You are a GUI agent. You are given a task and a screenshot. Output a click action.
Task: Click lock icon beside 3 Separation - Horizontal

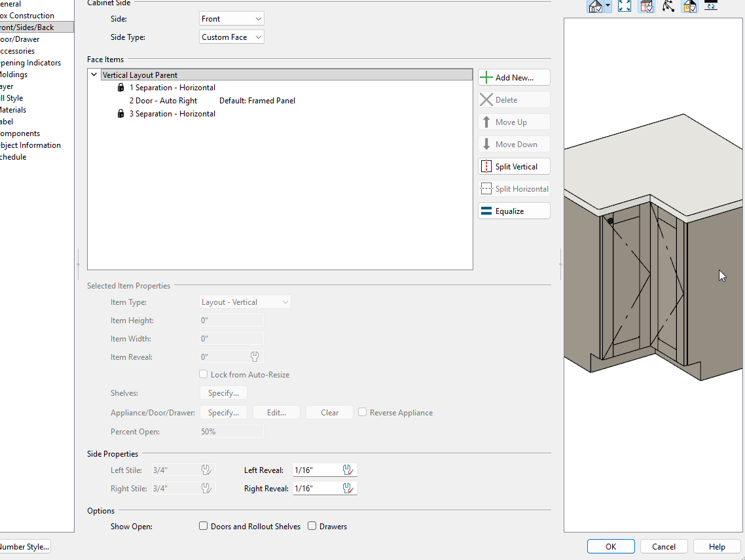coord(120,114)
